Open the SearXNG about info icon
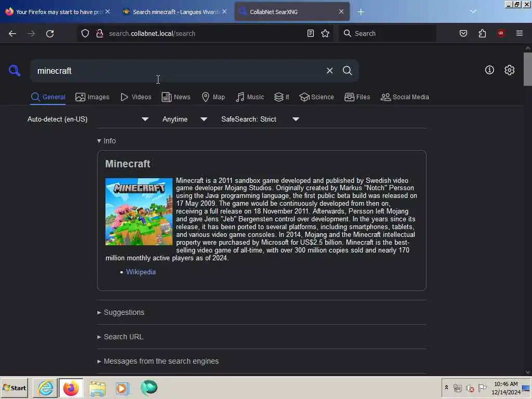 click(x=489, y=70)
